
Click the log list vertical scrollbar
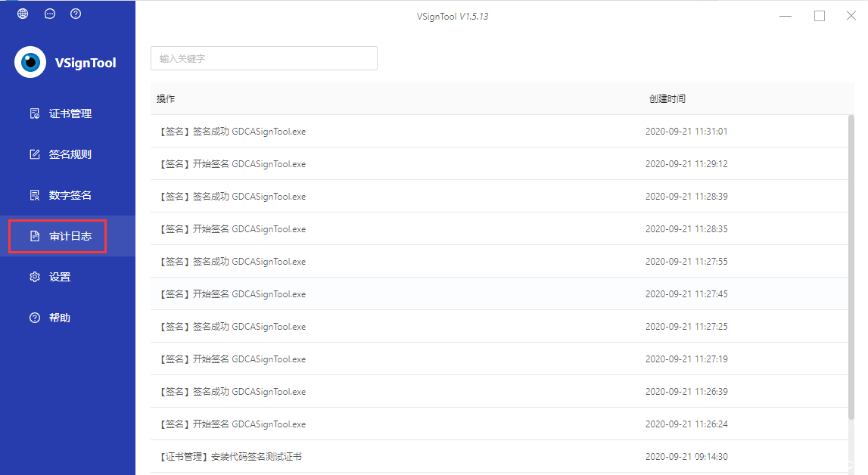click(x=851, y=267)
